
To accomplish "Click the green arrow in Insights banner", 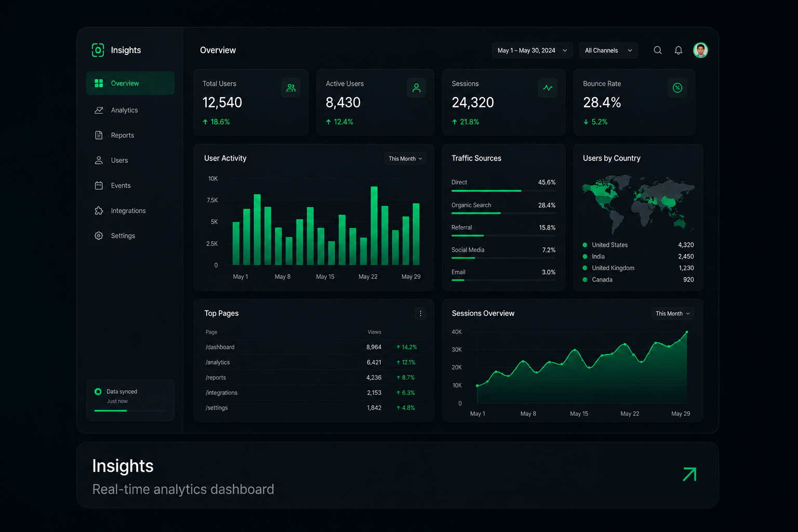I will pos(689,474).
